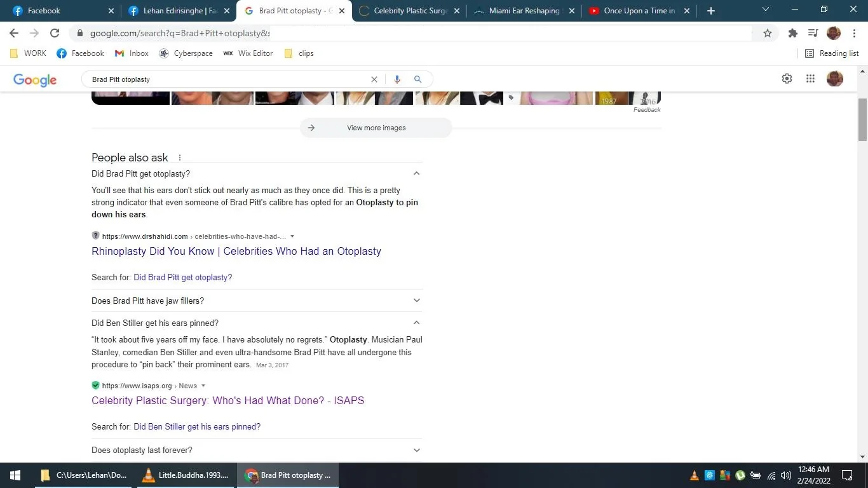Search for 'Did Ben Stiller get his ears pinned?' link
868x488 pixels.
click(x=197, y=427)
